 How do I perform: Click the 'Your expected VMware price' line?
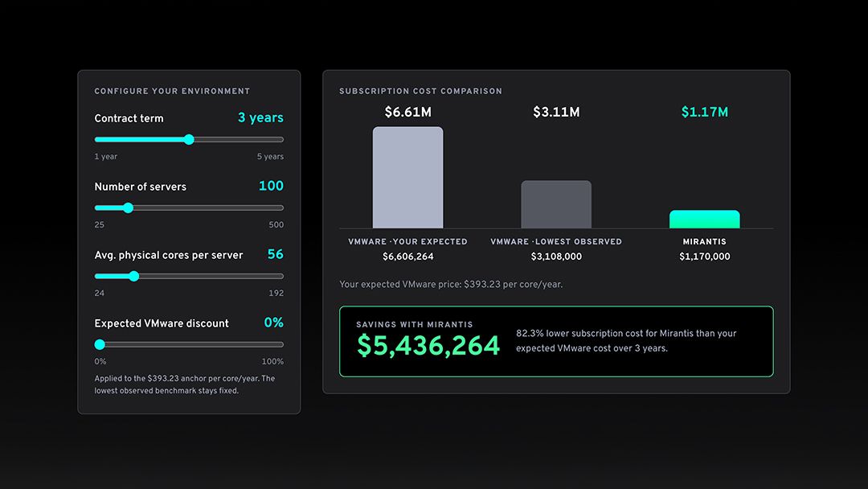451,284
